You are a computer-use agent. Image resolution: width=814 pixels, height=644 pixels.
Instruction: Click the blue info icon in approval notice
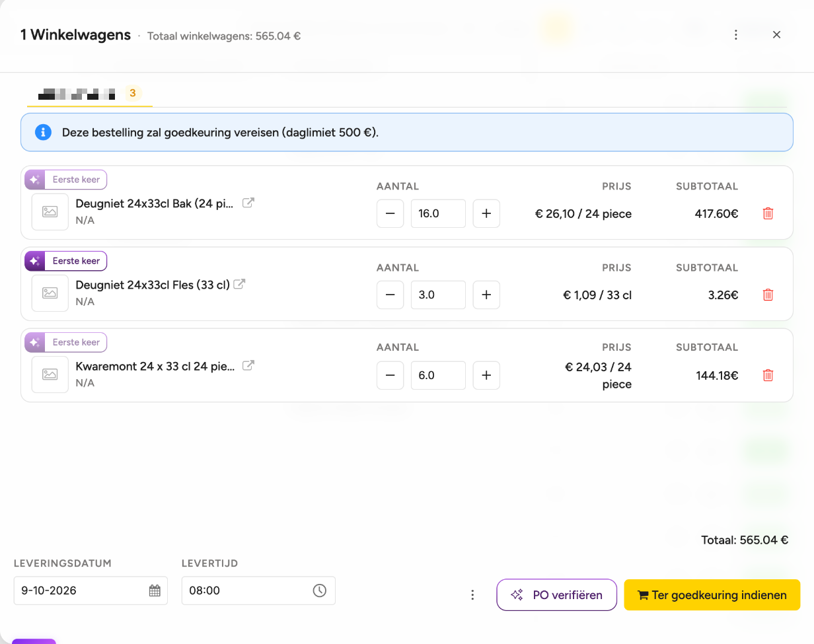[43, 132]
